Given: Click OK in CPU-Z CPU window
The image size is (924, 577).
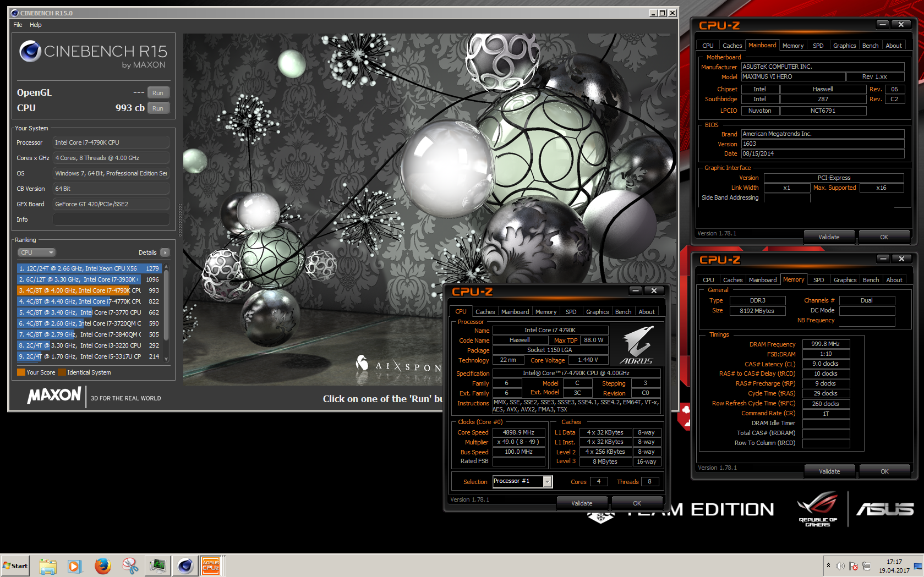Looking at the screenshot, I should coord(637,503).
